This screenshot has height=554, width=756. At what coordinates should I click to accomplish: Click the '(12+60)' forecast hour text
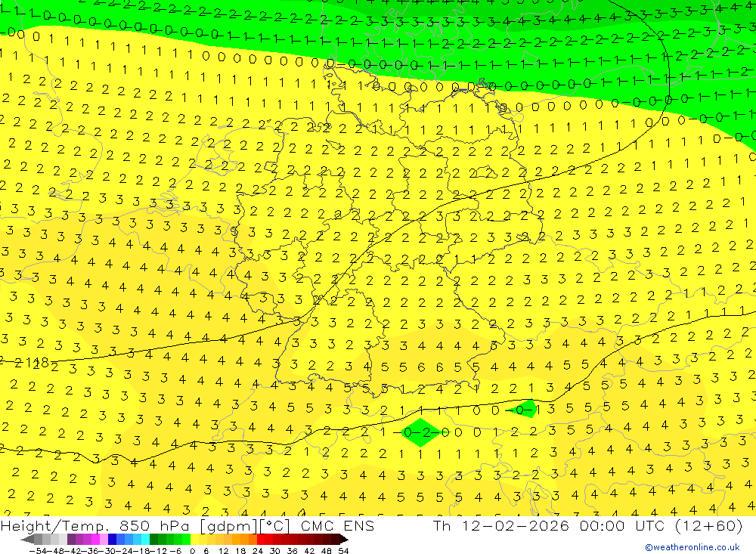708,525
